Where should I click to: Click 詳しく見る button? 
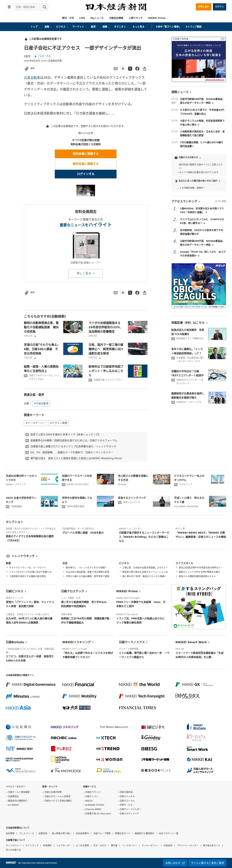[x=86, y=273]
